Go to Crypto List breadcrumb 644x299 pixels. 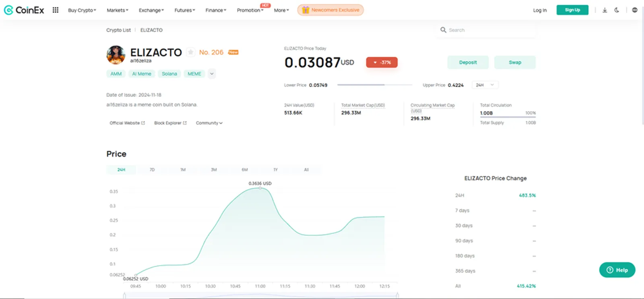(x=118, y=30)
